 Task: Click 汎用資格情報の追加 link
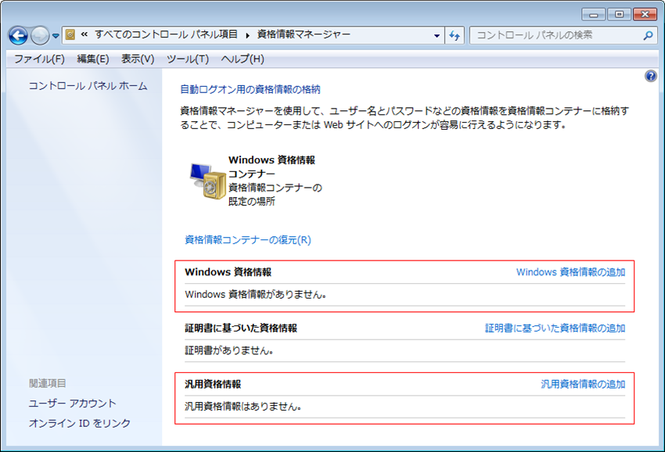click(583, 384)
